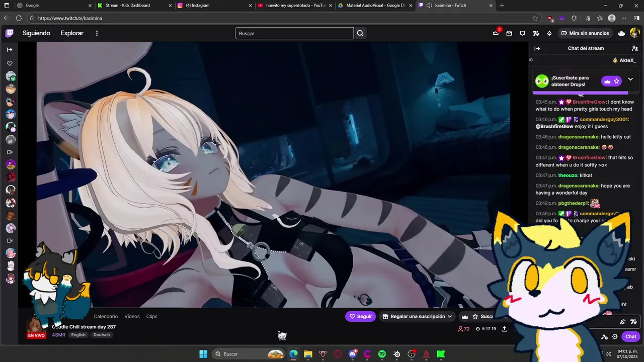Click the browser reload button
The height and width of the screenshot is (362, 644).
coord(19,18)
